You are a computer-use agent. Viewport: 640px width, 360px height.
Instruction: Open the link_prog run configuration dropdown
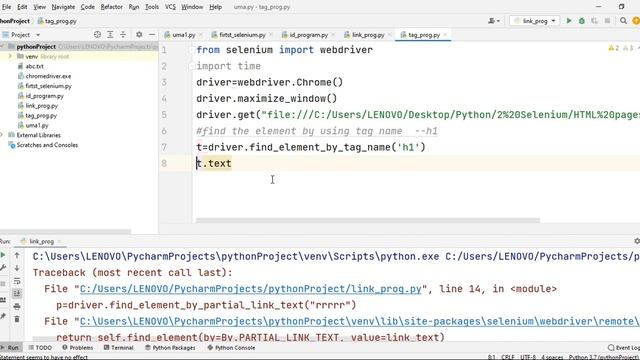pos(535,21)
